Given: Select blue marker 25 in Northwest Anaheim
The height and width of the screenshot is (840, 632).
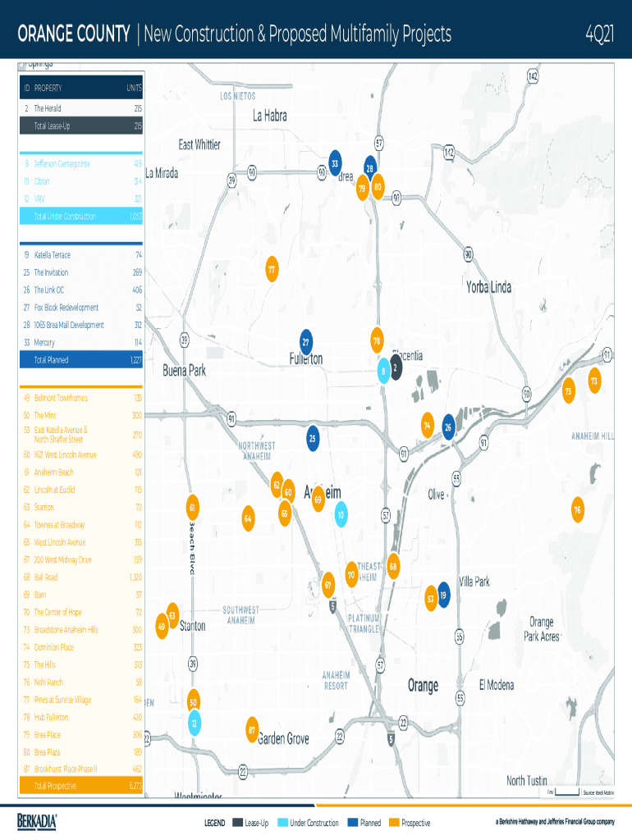Looking at the screenshot, I should click(x=313, y=438).
